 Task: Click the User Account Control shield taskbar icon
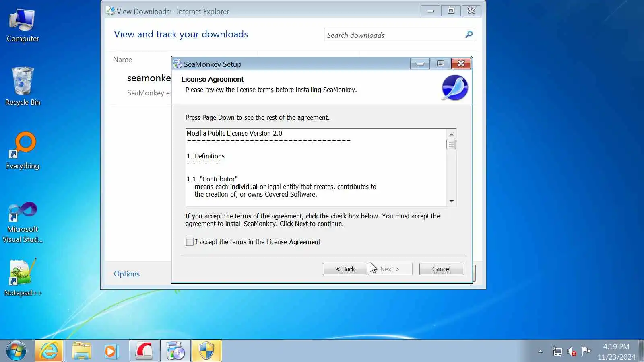point(206,351)
